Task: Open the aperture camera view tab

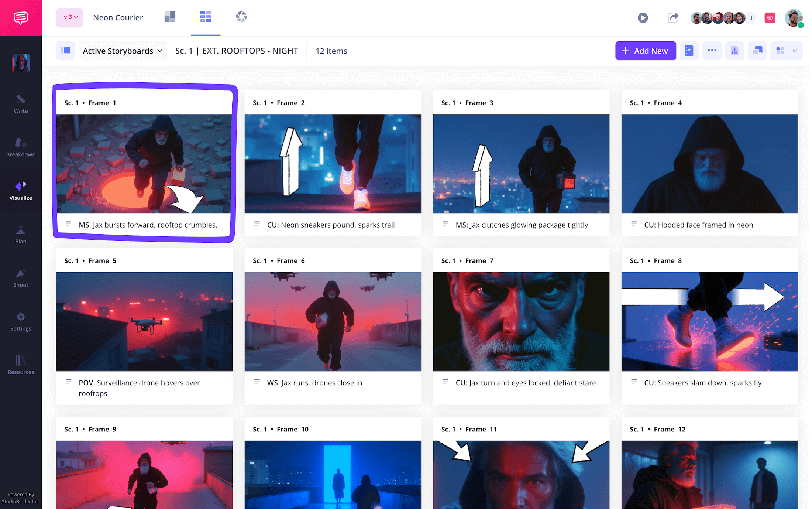Action: pos(242,17)
